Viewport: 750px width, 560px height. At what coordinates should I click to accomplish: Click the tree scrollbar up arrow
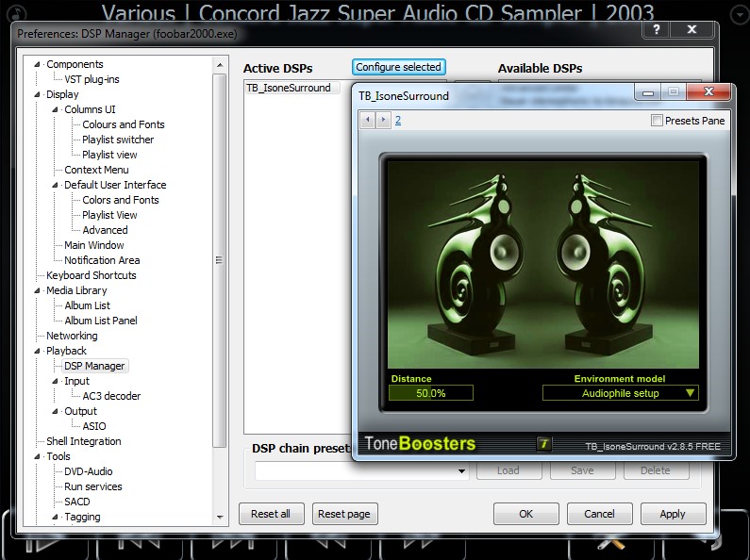220,65
